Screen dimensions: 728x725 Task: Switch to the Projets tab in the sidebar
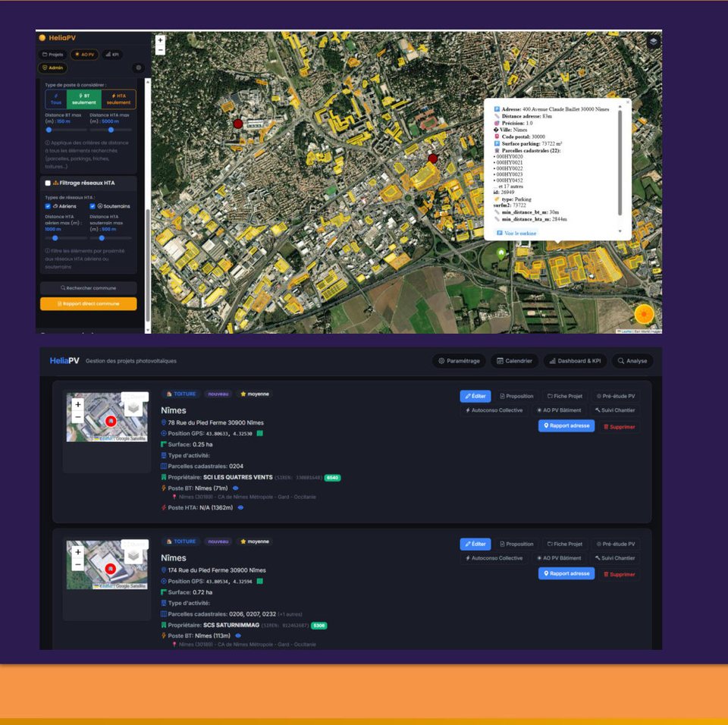(x=54, y=52)
